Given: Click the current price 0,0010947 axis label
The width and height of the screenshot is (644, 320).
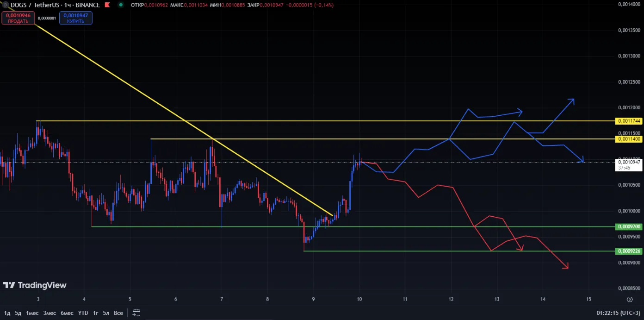Looking at the screenshot, I should tap(628, 162).
